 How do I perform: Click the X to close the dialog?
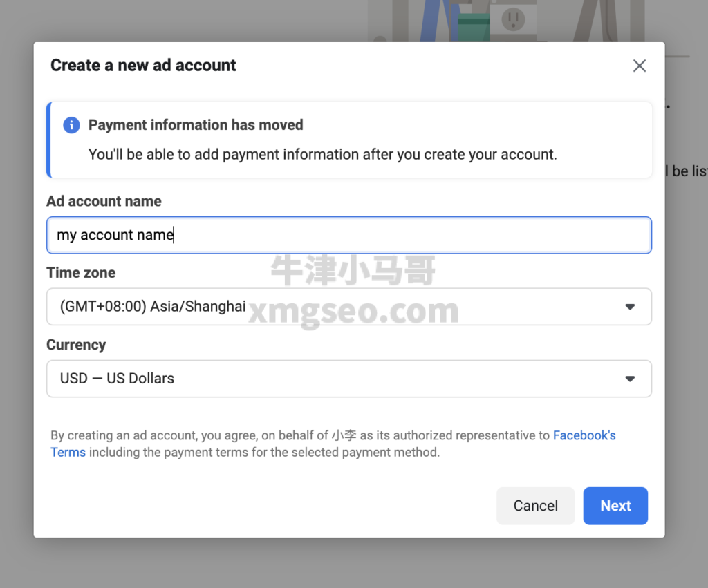[x=639, y=65]
